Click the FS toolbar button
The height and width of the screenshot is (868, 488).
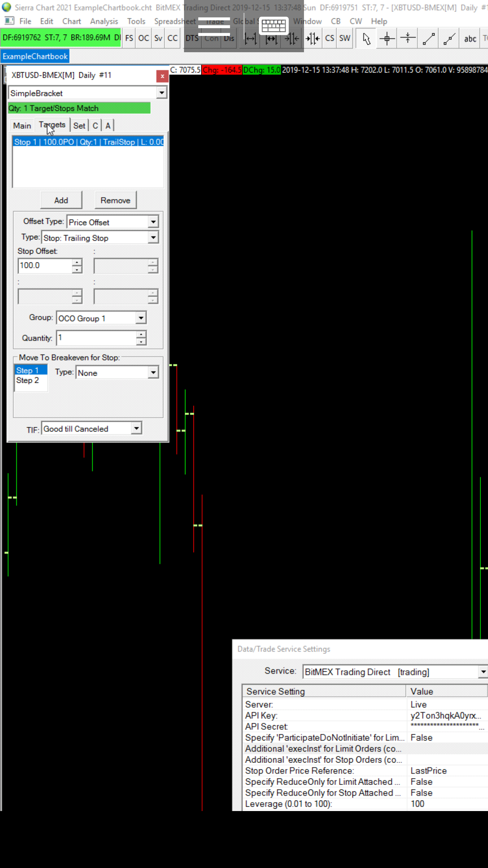(x=129, y=38)
